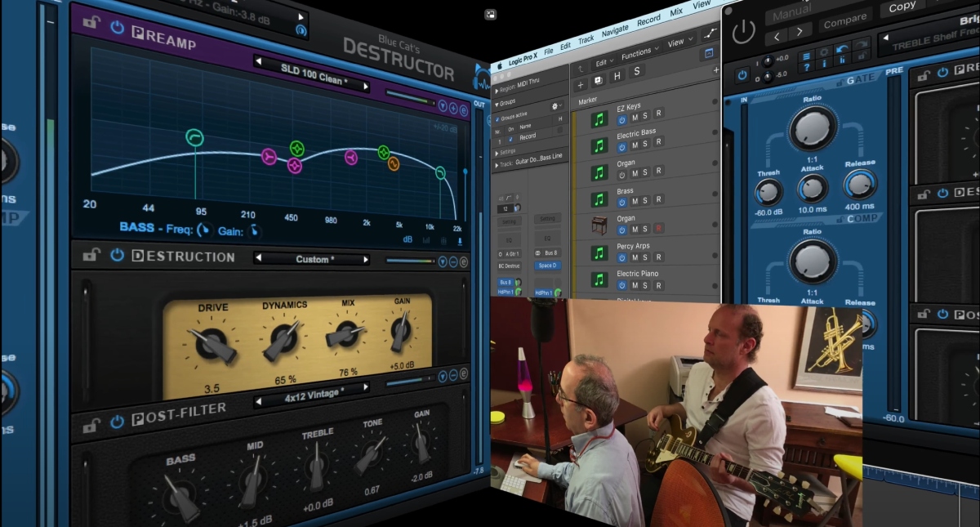Record-enable the Brass track
980x527 pixels.
tap(657, 201)
